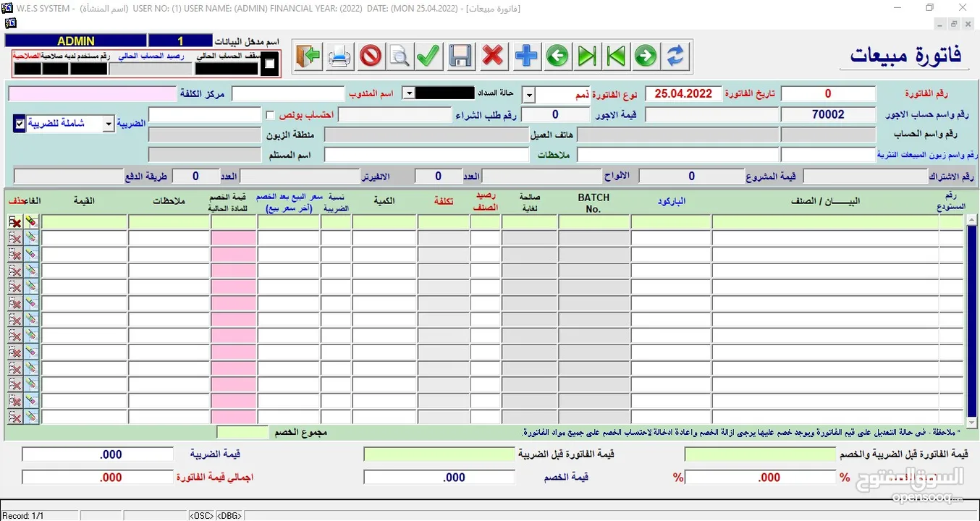980x521 pixels.
Task: Click the grid scrollbar up arrow
Action: tap(972, 220)
